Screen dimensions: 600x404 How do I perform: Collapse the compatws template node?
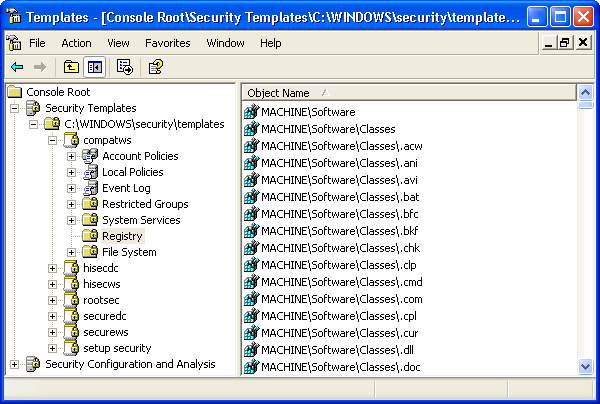(x=52, y=140)
